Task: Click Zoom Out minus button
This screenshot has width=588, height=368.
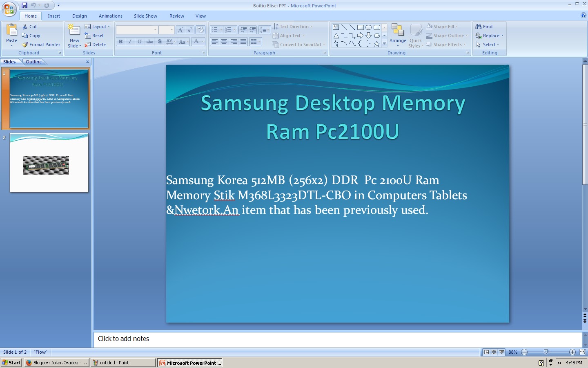Action: click(x=525, y=352)
